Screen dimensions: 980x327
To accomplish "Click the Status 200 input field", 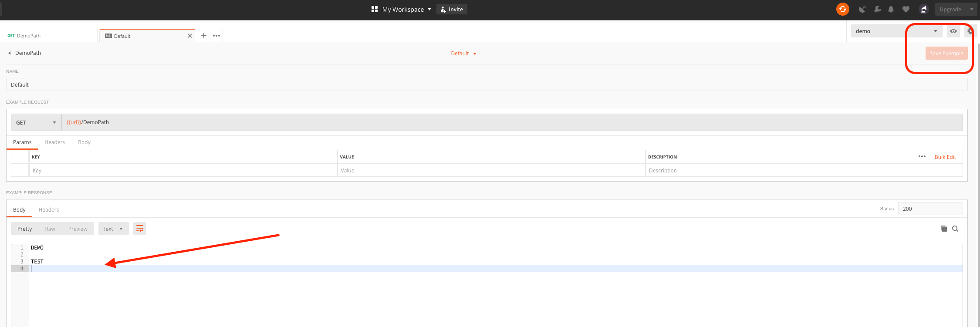I will point(930,209).
